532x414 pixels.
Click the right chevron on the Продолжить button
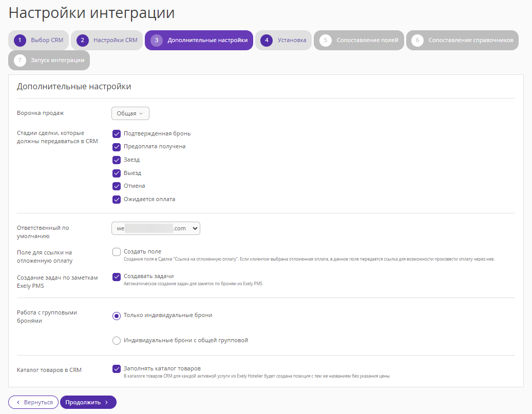106,403
